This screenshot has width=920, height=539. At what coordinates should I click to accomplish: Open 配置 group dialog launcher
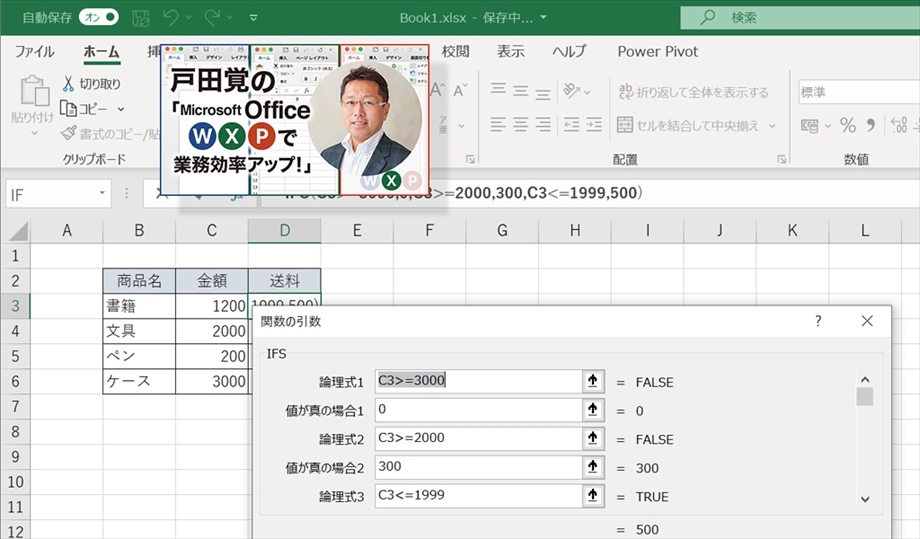(x=782, y=159)
